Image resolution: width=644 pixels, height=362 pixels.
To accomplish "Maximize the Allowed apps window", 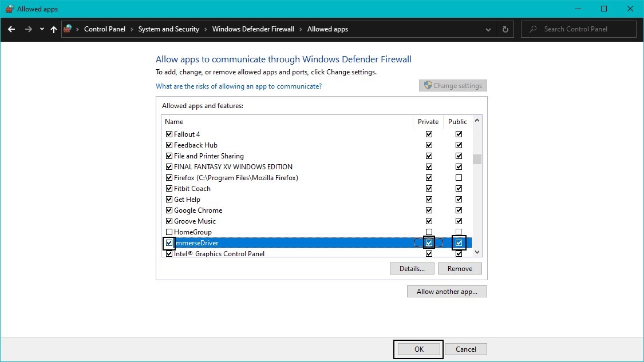I will point(604,9).
